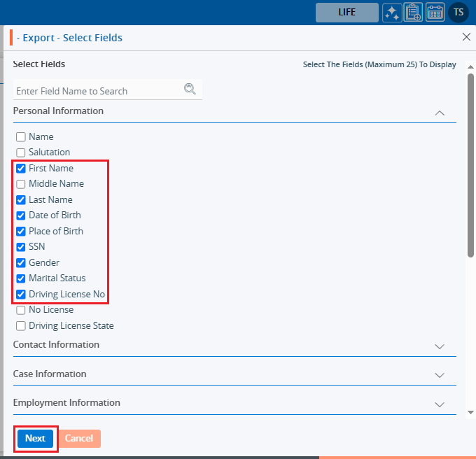The width and height of the screenshot is (476, 459).
Task: Click the LIFE button in header
Action: click(x=346, y=13)
